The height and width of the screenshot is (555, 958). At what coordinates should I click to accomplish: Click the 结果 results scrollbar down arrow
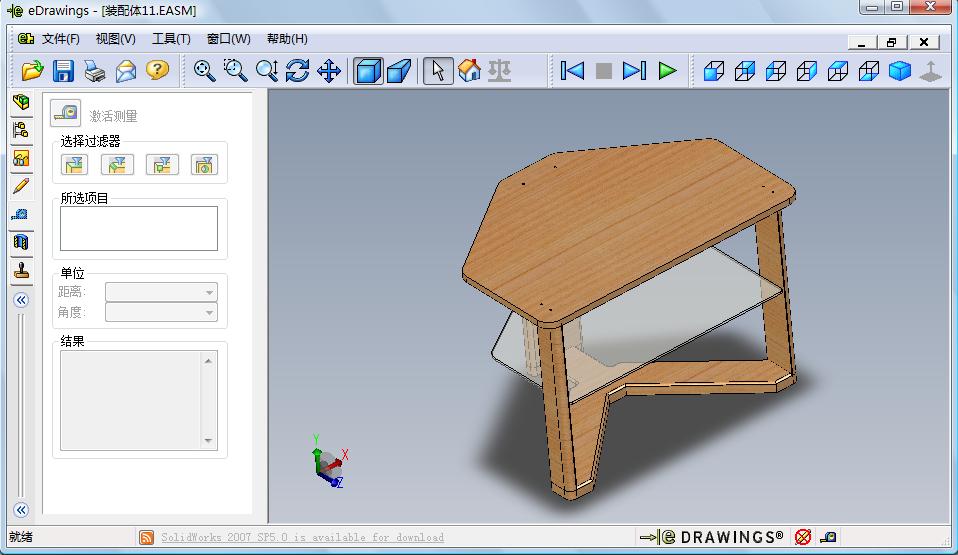click(208, 440)
